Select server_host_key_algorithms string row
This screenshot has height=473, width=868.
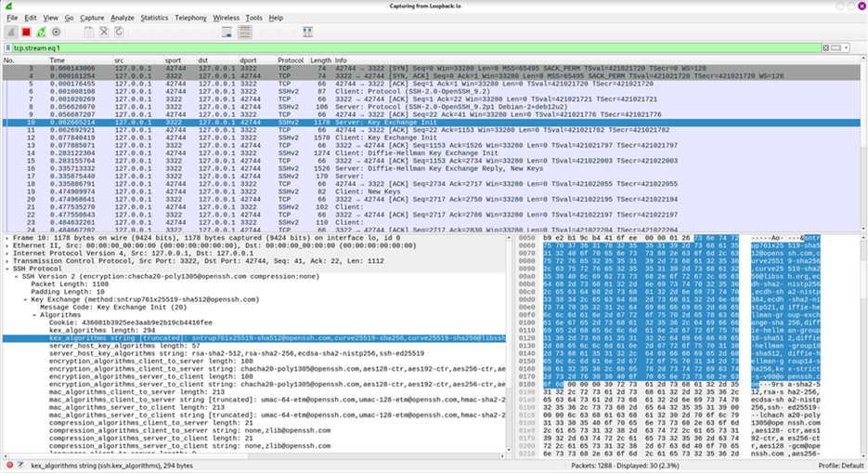click(x=237, y=353)
